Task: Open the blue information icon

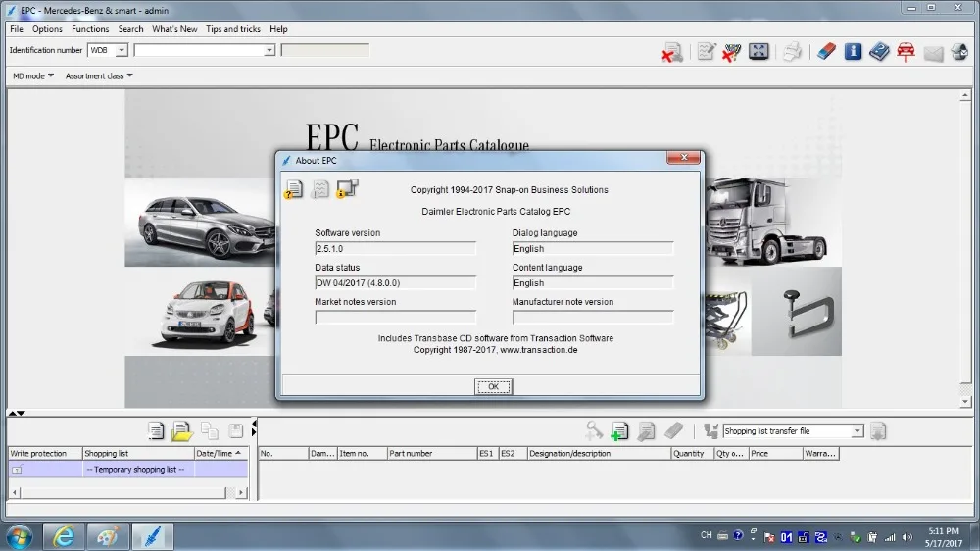Action: point(853,51)
